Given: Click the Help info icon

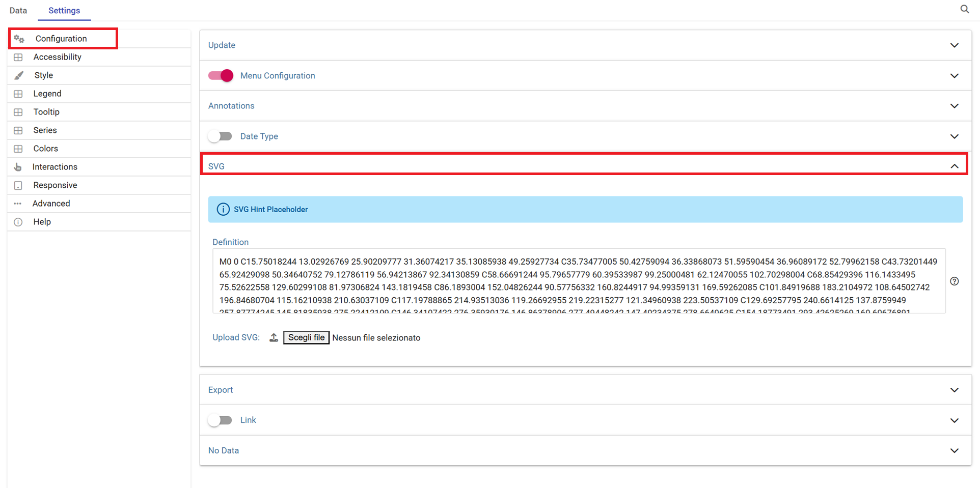Looking at the screenshot, I should tap(18, 222).
